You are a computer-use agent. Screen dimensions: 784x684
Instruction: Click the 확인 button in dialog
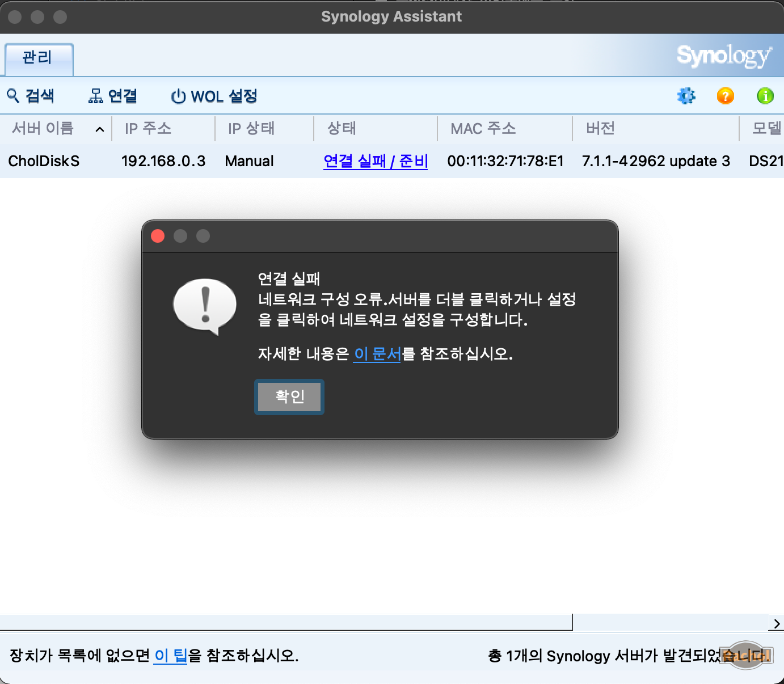[x=289, y=396]
